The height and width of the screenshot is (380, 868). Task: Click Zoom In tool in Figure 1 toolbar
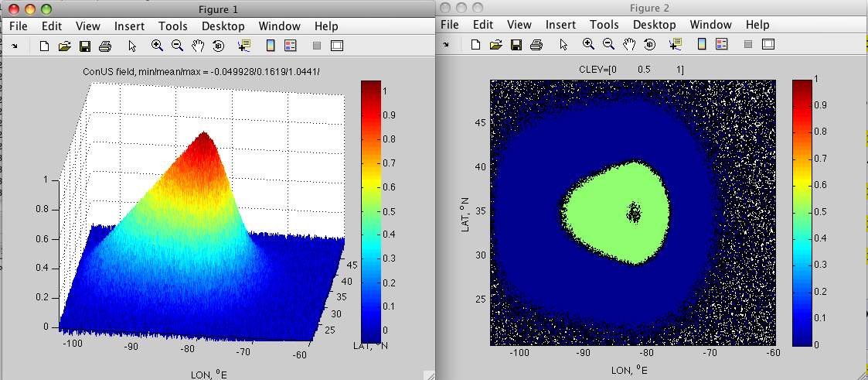157,46
